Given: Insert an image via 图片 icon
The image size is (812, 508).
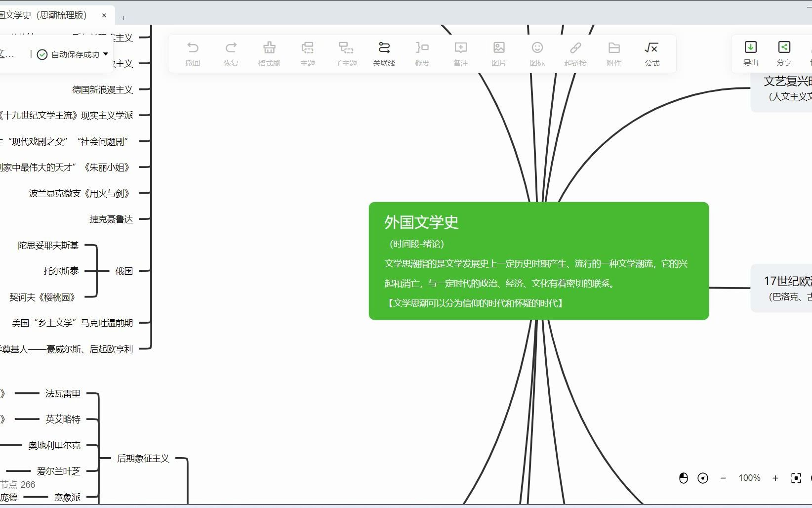Looking at the screenshot, I should click(499, 54).
